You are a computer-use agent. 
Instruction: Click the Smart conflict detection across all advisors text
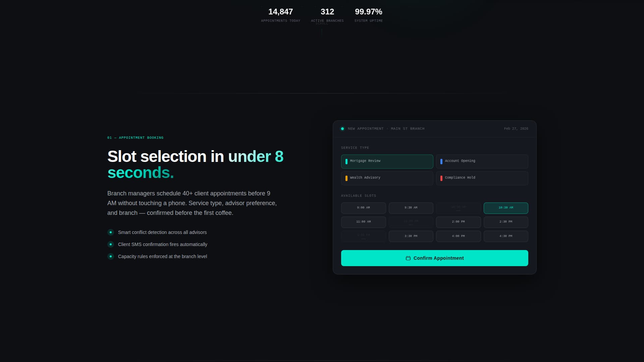click(162, 232)
